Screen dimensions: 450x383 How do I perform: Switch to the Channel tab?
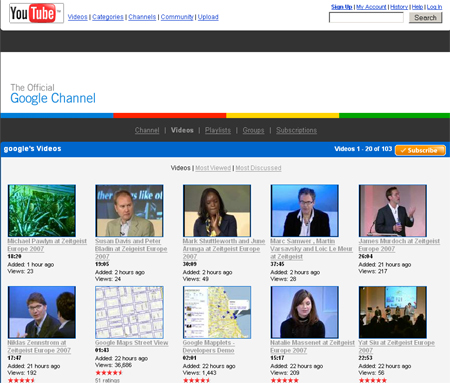pos(147,130)
